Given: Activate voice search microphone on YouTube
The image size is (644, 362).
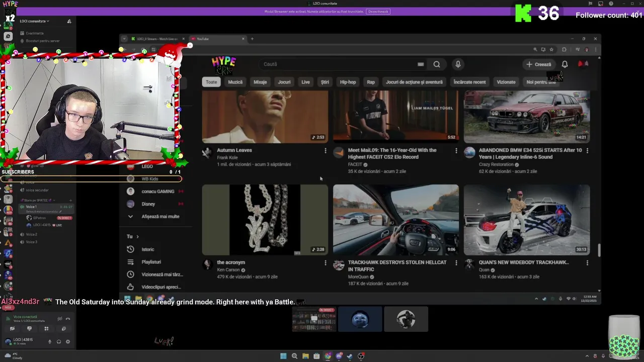Looking at the screenshot, I should [x=458, y=64].
